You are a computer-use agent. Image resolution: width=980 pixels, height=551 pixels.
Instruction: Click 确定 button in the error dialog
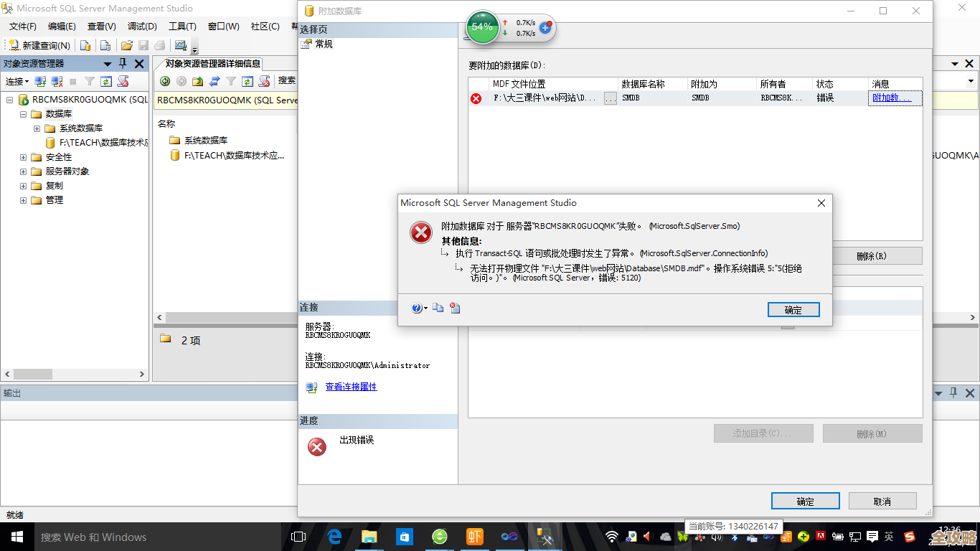pos(793,310)
